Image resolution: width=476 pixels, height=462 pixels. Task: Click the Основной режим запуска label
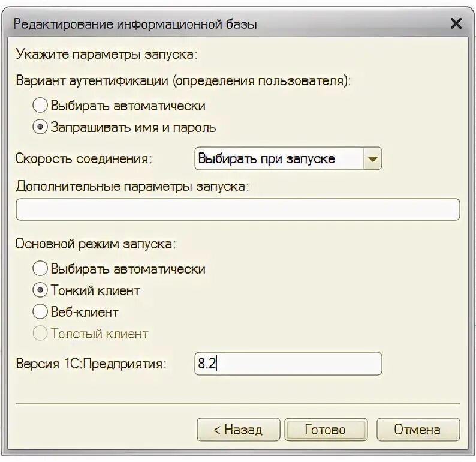[96, 244]
